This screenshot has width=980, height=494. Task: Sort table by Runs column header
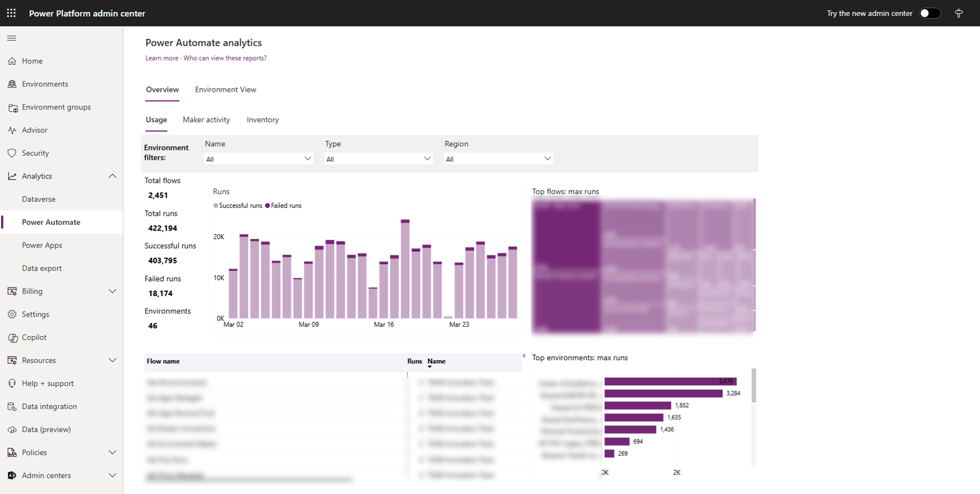click(x=415, y=361)
